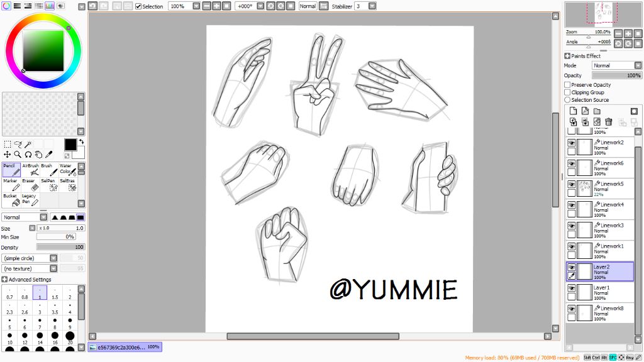Viewport: 644px width, 362px height.
Task: Show the color wheel panel icon
Action: click(x=6, y=6)
